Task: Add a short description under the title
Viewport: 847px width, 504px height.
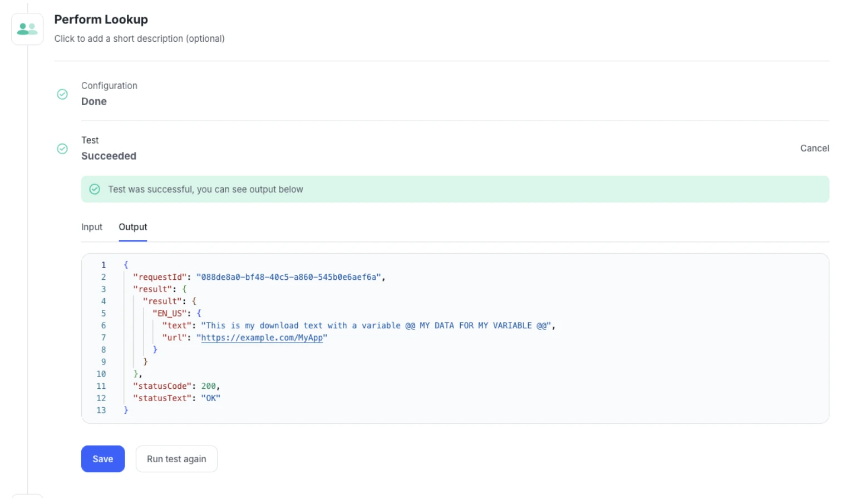Action: click(x=139, y=39)
